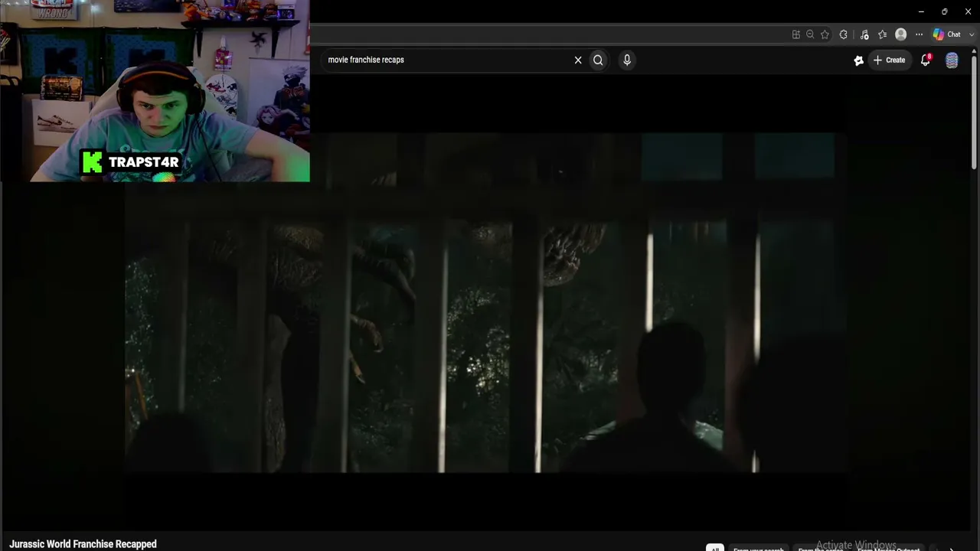Start voice search with the microphone
Screen dimensions: 980x551
click(x=627, y=60)
